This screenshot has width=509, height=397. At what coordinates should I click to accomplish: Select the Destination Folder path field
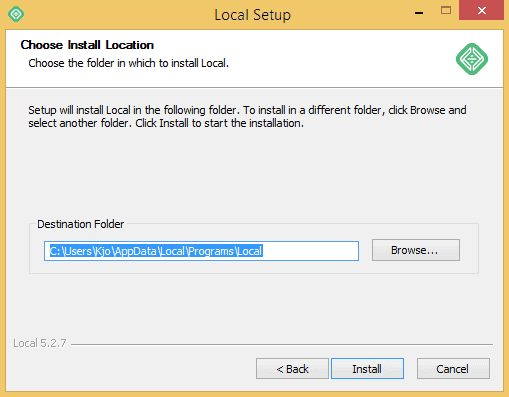pos(201,251)
